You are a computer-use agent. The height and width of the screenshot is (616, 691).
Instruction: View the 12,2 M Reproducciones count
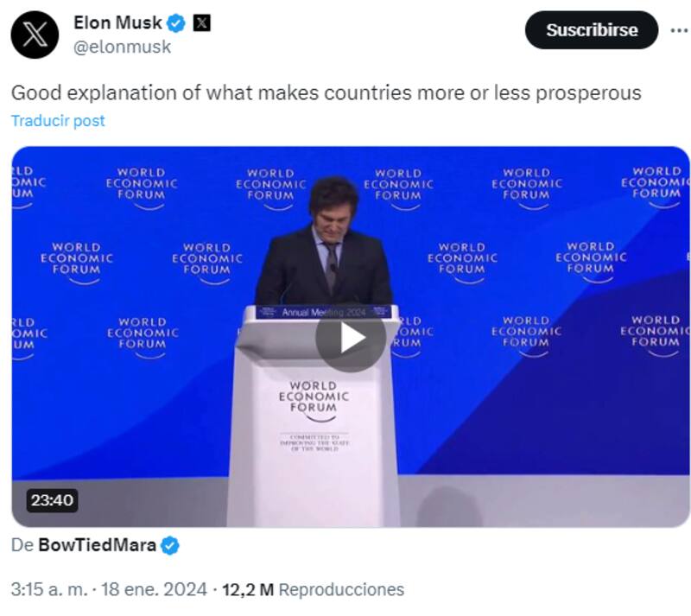pos(313,590)
